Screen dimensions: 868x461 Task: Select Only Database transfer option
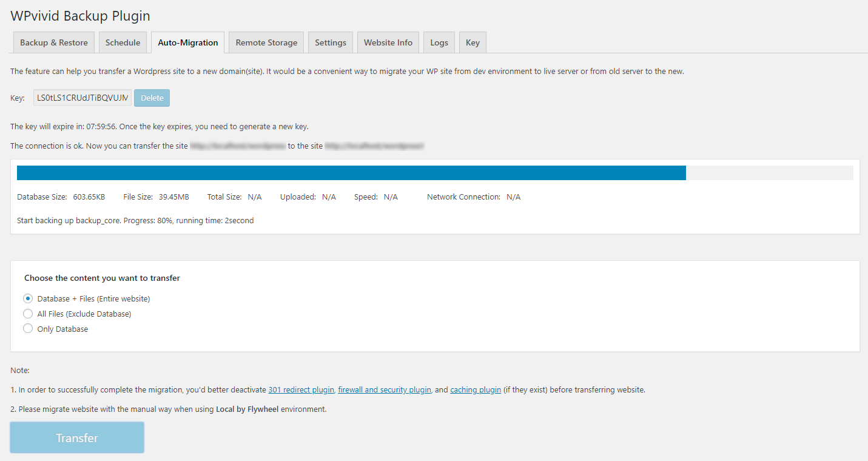27,328
